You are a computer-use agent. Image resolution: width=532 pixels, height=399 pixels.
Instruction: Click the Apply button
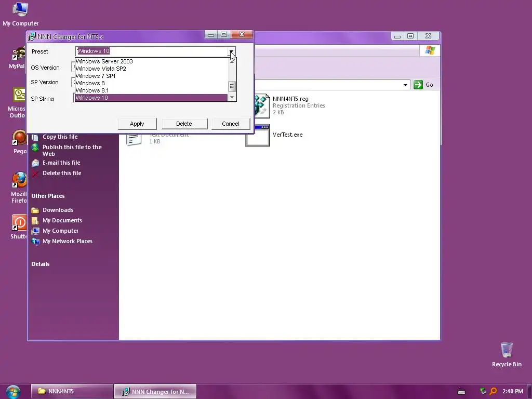pyautogui.click(x=137, y=124)
